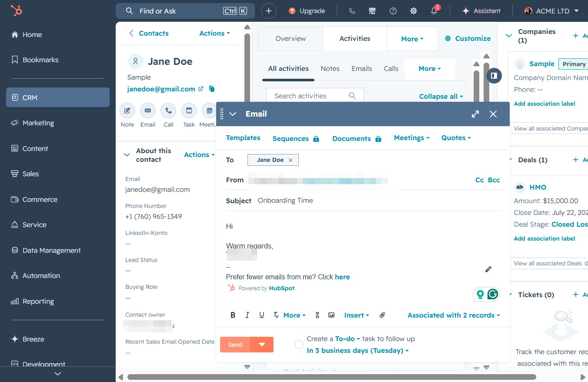Switch to the Activities tab
This screenshot has width=588, height=382.
pyautogui.click(x=355, y=39)
